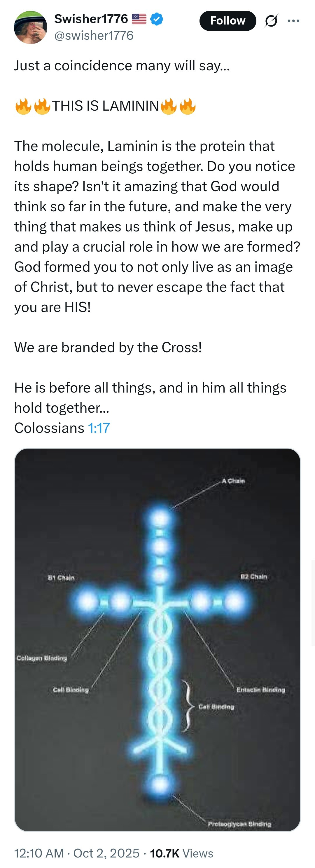This screenshot has height=868, width=315.
Task: Click the US flag emoji beside username
Action: point(139,19)
